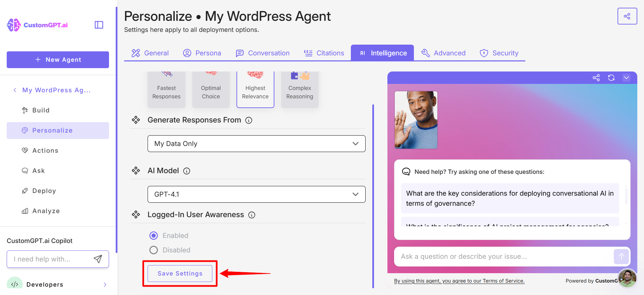Switch to Persona tab
644x295 pixels.
[x=202, y=53]
